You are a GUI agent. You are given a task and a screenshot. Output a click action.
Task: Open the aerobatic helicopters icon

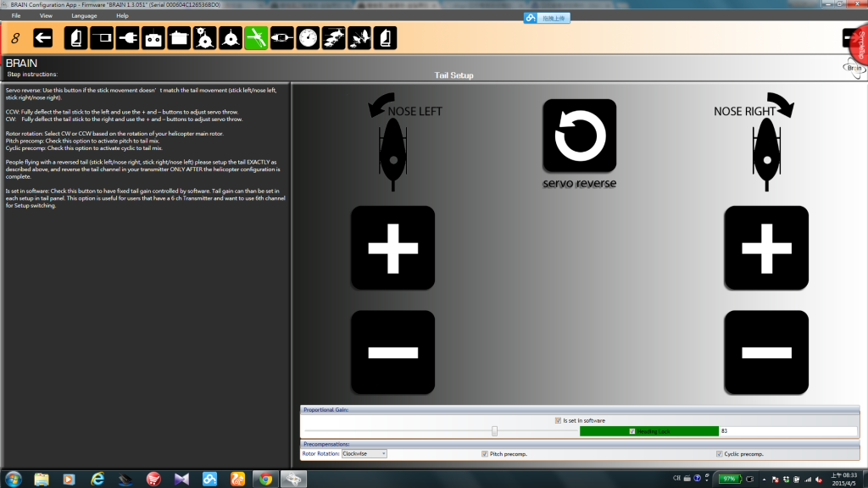click(359, 38)
